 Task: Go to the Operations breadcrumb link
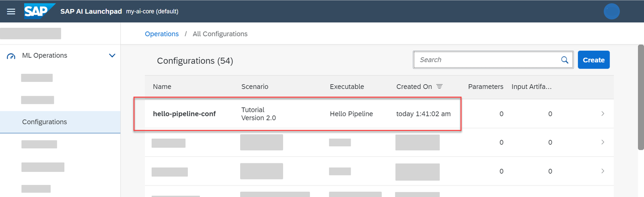point(162,34)
